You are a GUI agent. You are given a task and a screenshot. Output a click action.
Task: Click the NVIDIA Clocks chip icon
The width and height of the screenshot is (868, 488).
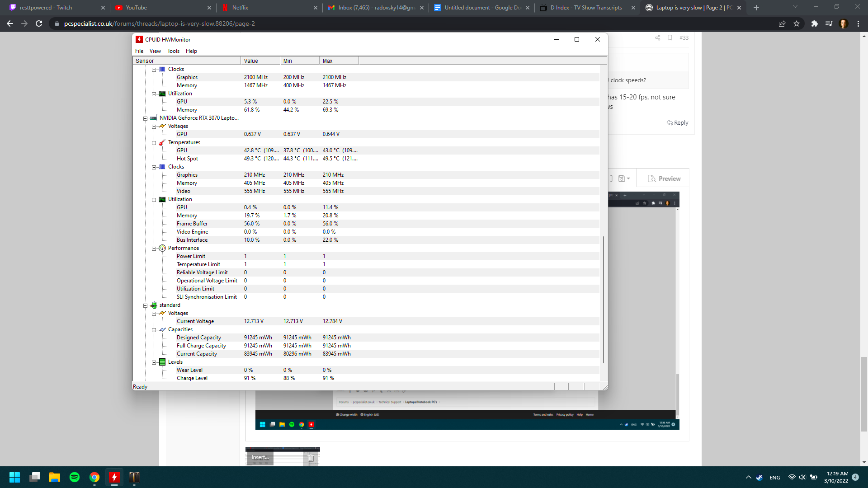[162, 167]
